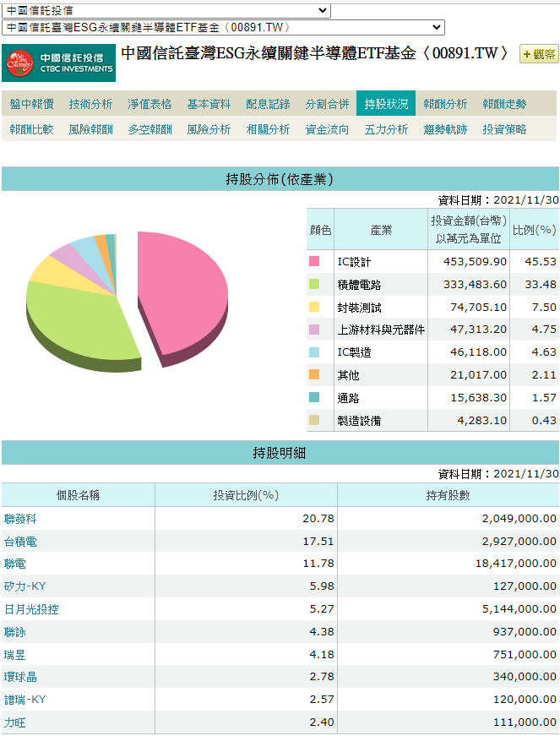
Task: Open the 台積電 stock link
Action: [x=20, y=542]
